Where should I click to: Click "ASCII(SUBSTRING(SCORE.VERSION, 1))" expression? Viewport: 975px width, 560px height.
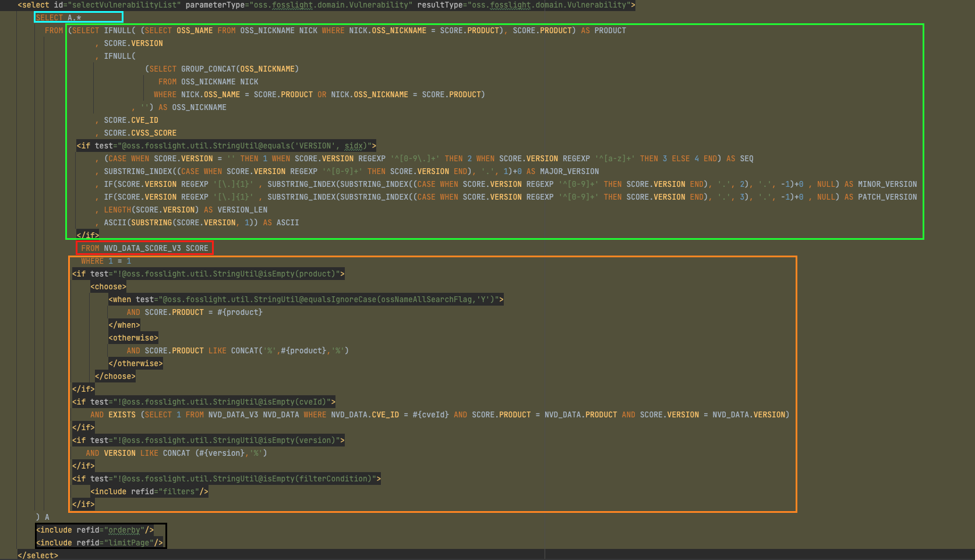point(181,222)
